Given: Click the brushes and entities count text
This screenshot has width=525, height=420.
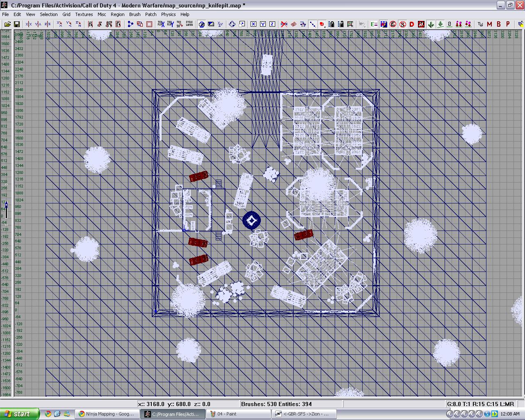Looking at the screenshot, I should click(x=276, y=404).
